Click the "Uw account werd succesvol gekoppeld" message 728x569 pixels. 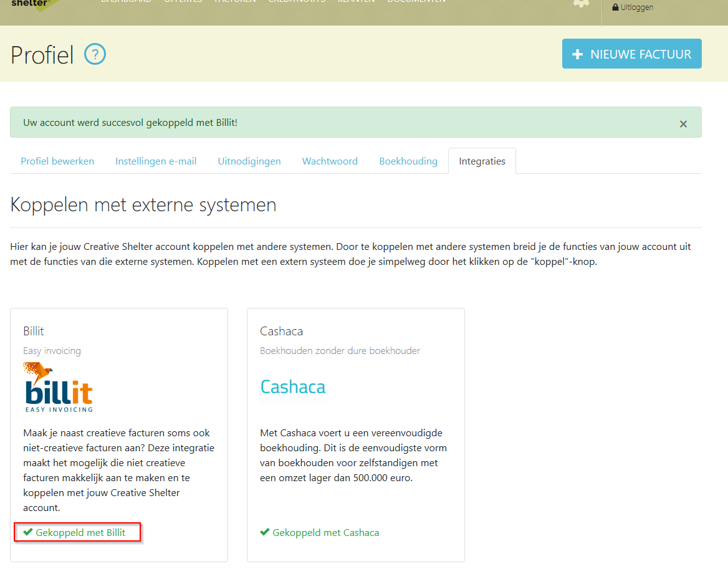tap(130, 123)
